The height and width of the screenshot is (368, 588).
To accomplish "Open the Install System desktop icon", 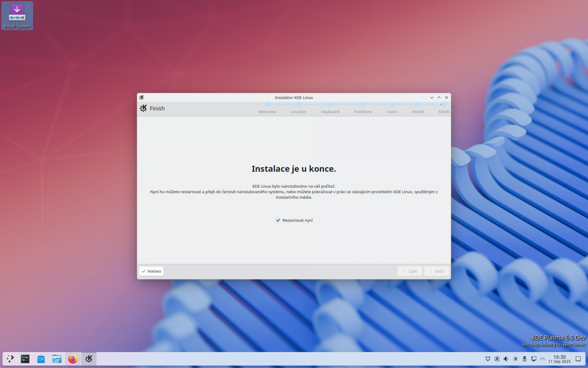I will [17, 16].
